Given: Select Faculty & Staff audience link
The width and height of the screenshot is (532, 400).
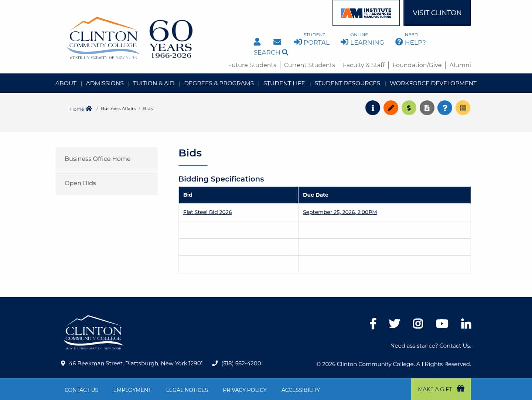Looking at the screenshot, I should click(x=364, y=65).
